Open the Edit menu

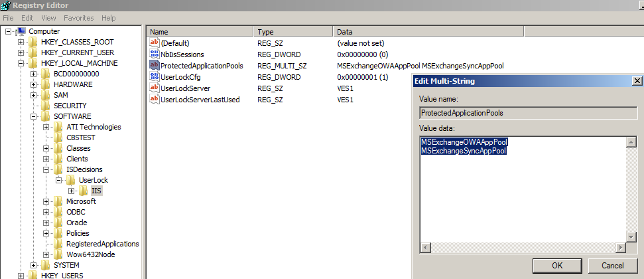[x=27, y=18]
